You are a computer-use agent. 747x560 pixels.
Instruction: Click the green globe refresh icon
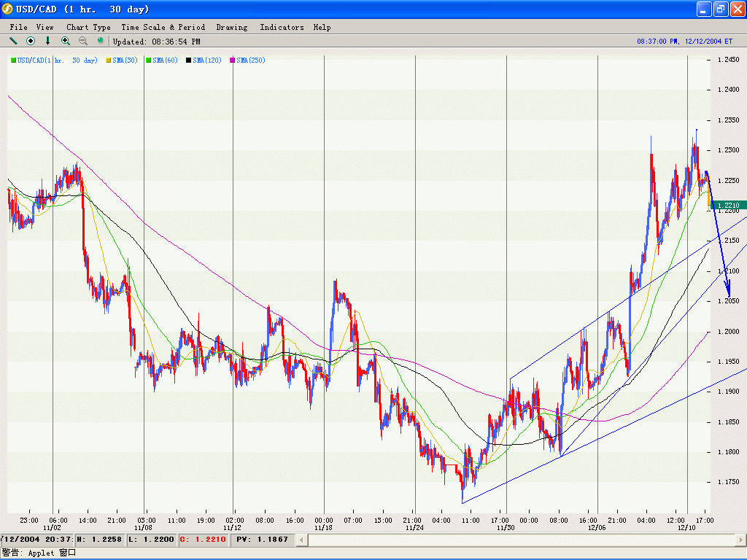pos(100,41)
